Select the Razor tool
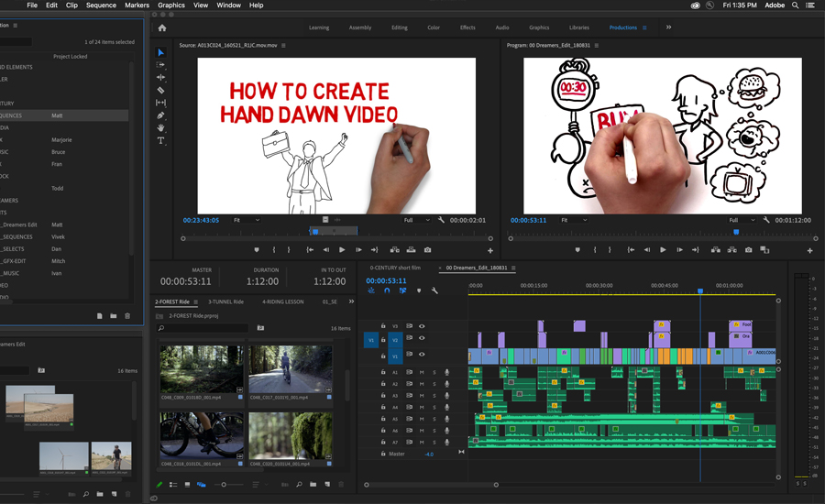This screenshot has width=825, height=504. pos(161,90)
